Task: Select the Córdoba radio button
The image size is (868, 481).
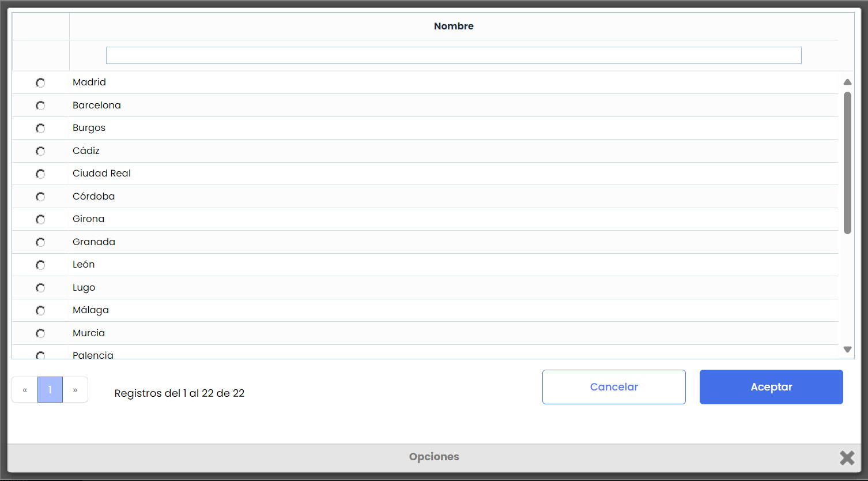Action: [40, 197]
